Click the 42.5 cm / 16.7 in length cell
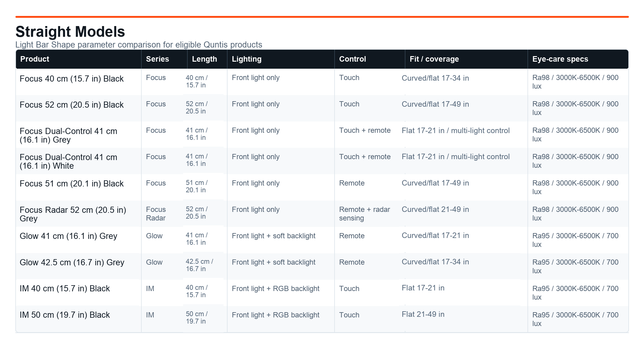Viewport: 644px width, 349px height. pyautogui.click(x=199, y=265)
